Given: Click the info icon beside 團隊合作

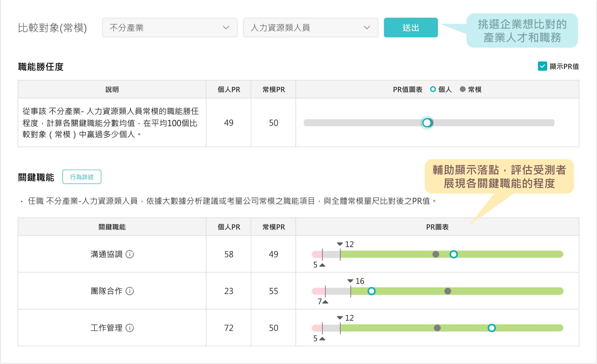Looking at the screenshot, I should 130,291.
